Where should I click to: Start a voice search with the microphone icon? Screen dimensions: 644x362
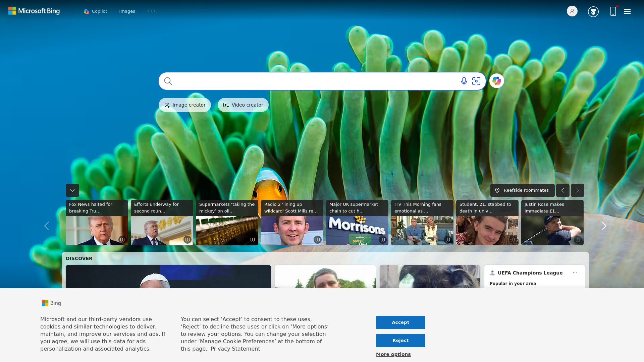(x=464, y=81)
